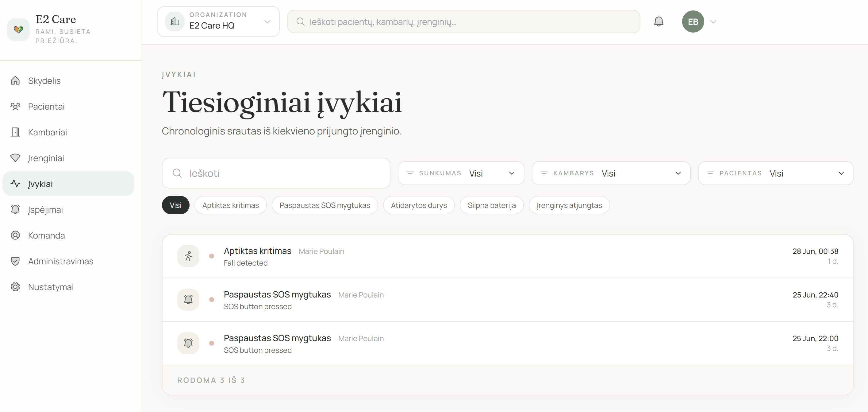This screenshot has height=412, width=868.
Task: Click the RODOMA 3 IŠ 3 footer text
Action: pyautogui.click(x=211, y=380)
